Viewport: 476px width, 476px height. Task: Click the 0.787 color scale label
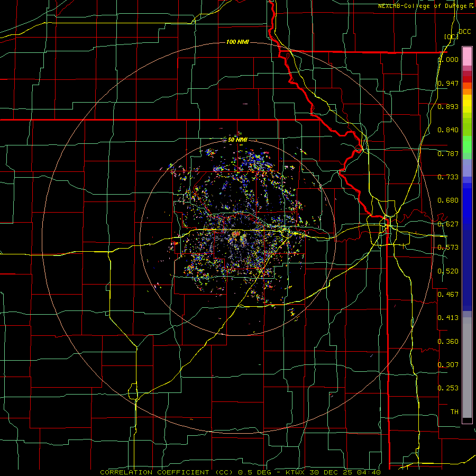pos(448,153)
